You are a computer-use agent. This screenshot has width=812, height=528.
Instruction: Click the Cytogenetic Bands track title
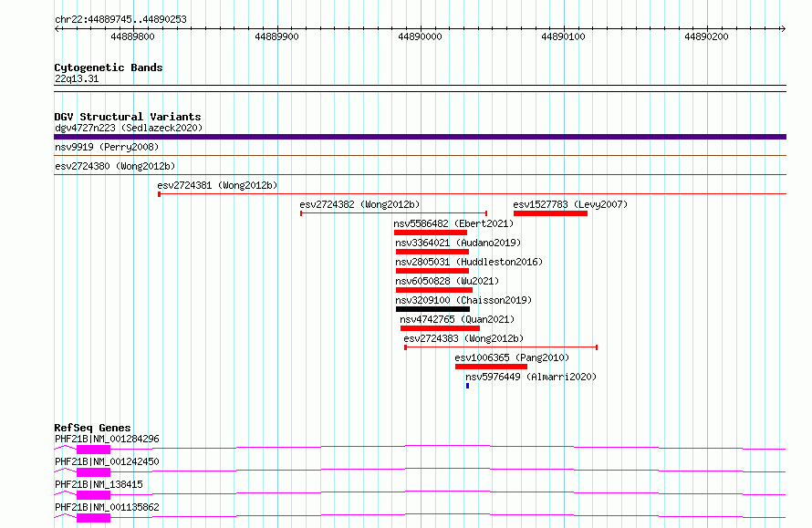109,67
